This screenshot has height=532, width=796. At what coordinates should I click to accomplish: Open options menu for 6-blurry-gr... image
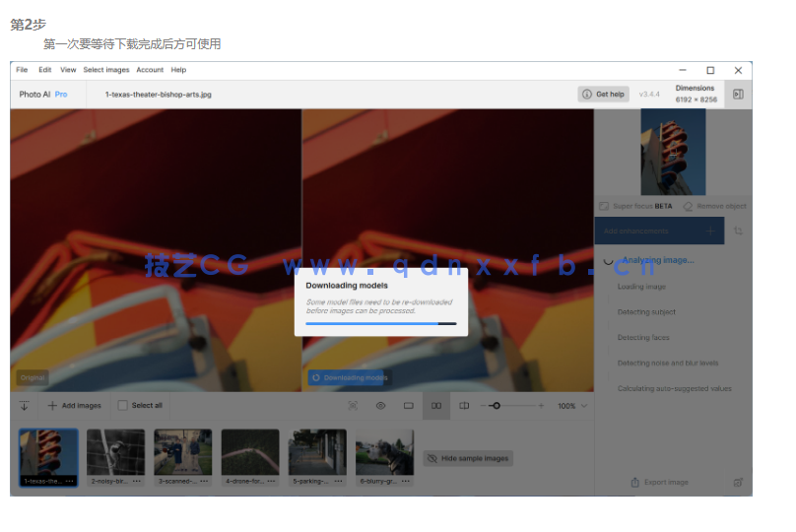click(x=406, y=481)
